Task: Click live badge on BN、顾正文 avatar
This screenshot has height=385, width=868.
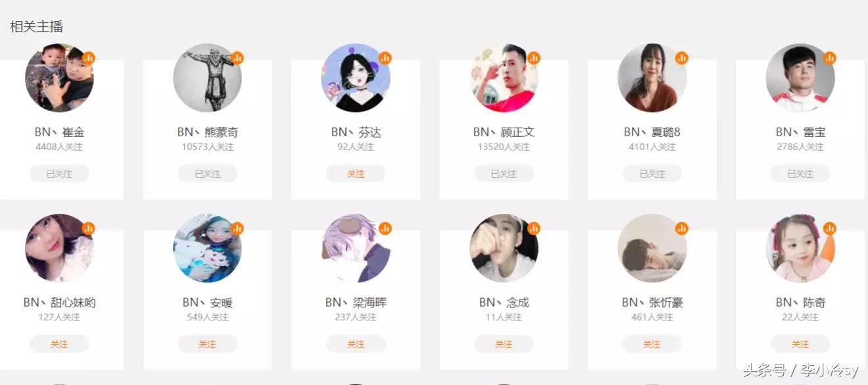Action: click(534, 58)
